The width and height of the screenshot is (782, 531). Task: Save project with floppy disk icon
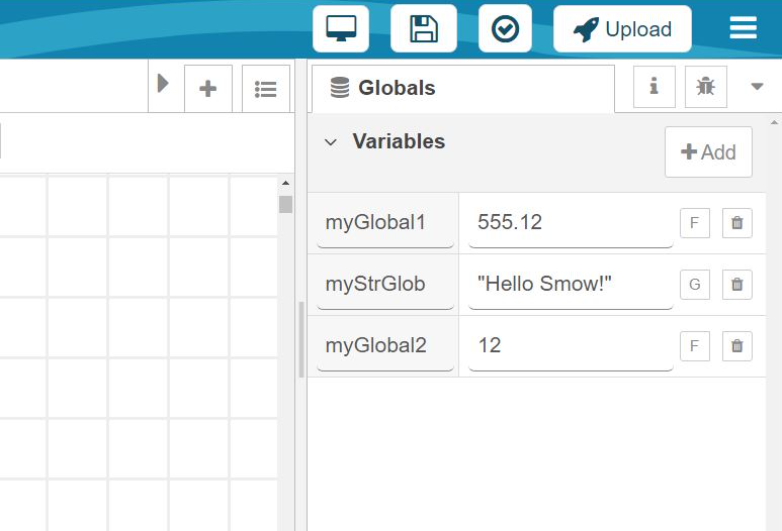(x=423, y=28)
